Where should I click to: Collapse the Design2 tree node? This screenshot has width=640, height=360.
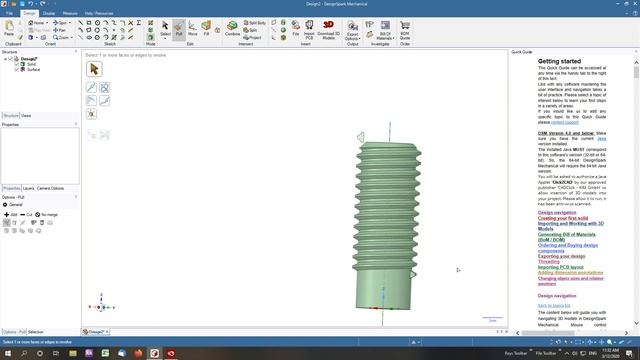click(x=5, y=59)
